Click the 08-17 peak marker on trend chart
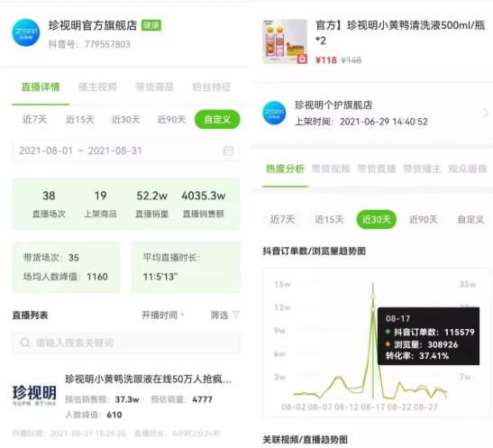 click(x=373, y=297)
